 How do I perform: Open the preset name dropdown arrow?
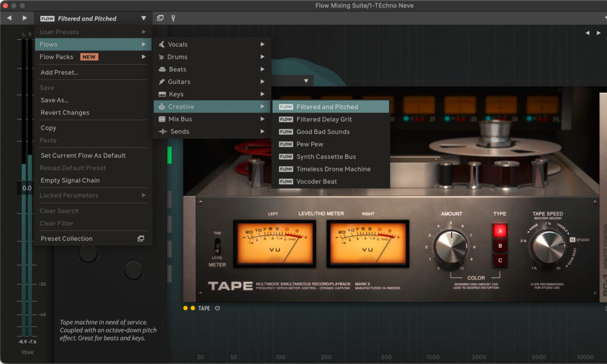[x=143, y=18]
